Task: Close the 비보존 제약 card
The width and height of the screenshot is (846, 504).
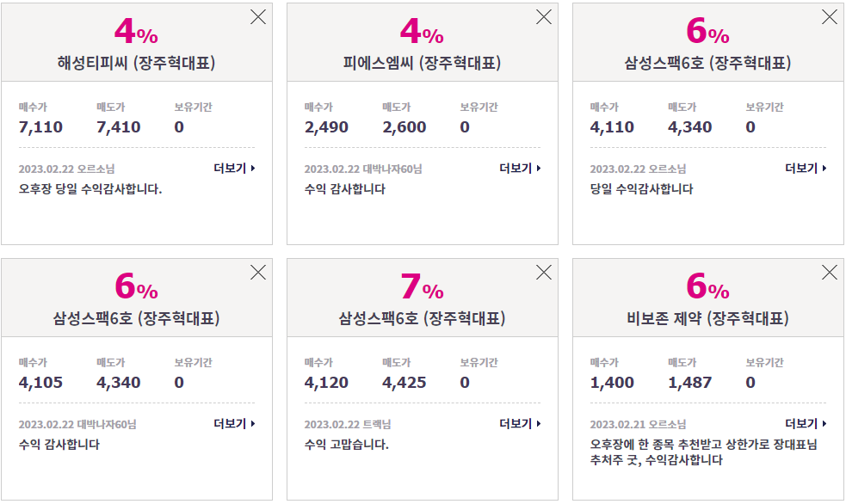Action: point(830,273)
